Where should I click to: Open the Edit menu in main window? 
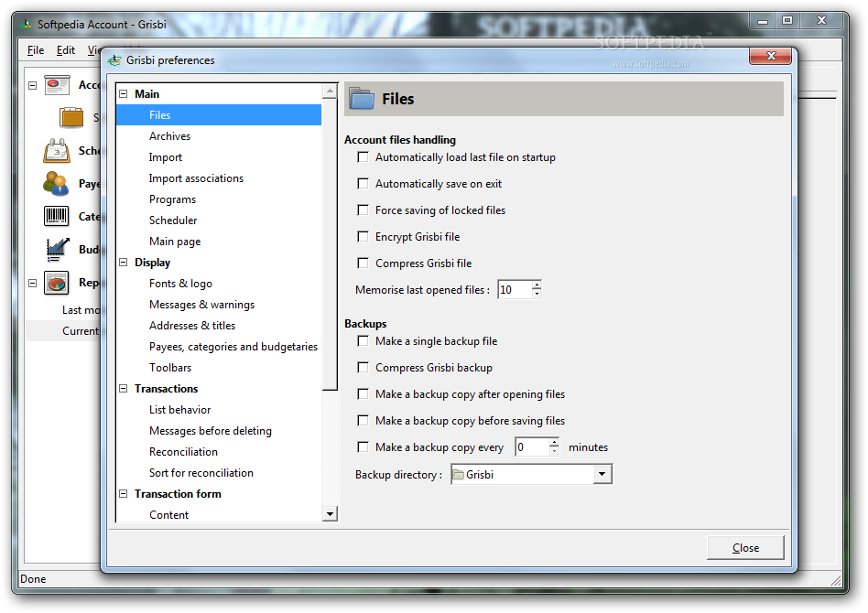point(66,50)
